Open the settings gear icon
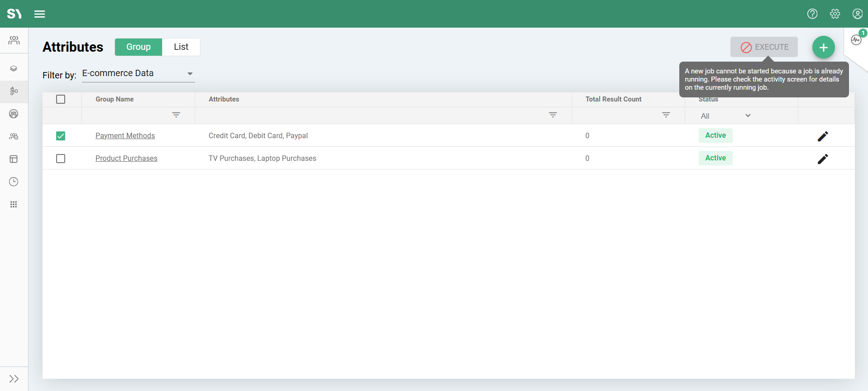 835,14
